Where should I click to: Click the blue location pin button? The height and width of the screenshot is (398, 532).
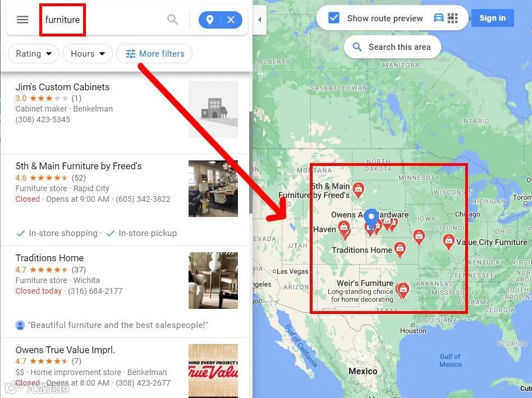point(210,20)
